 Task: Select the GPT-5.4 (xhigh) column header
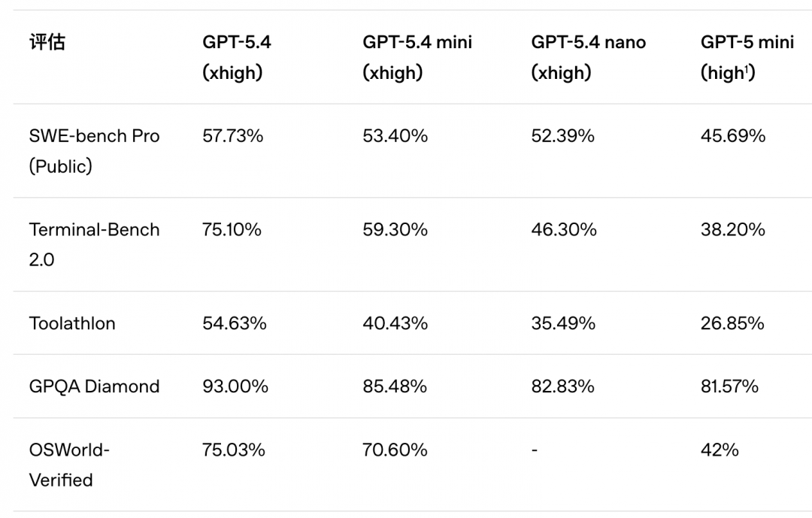236,57
